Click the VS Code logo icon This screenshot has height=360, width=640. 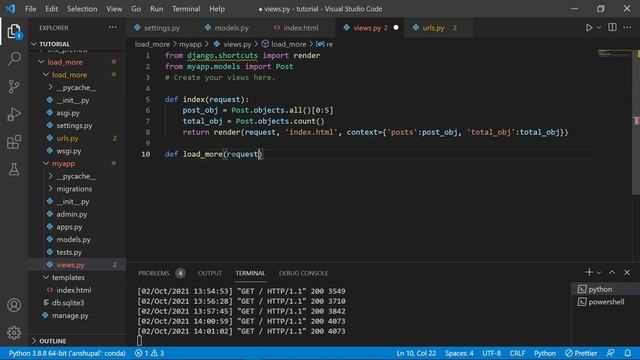coord(10,9)
